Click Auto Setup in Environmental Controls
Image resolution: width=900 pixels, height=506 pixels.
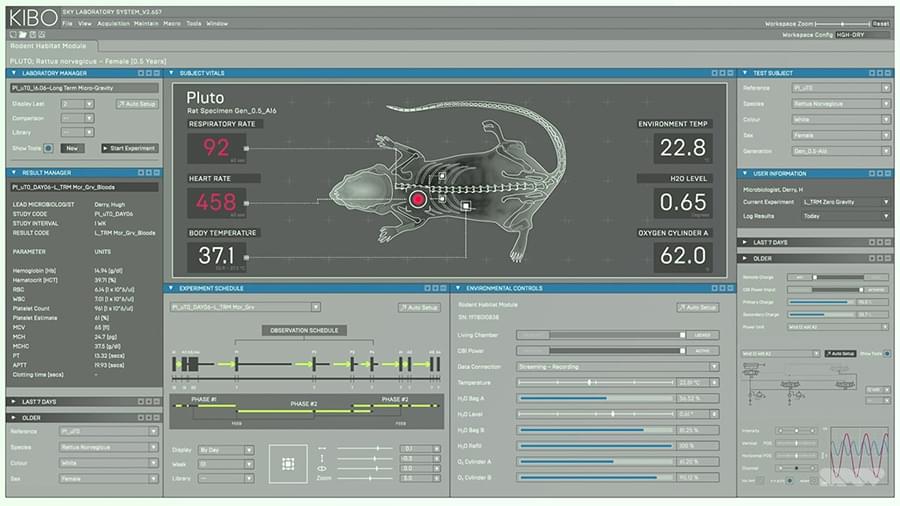697,308
